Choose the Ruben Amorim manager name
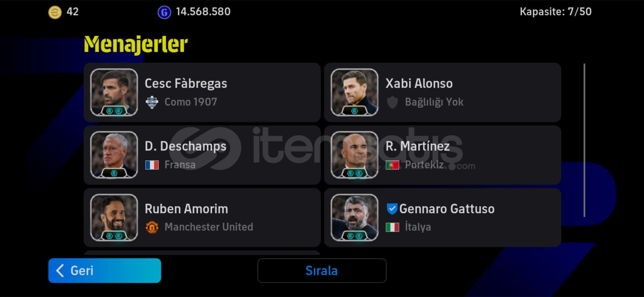Screen dimensions: 644x297 tap(186, 209)
